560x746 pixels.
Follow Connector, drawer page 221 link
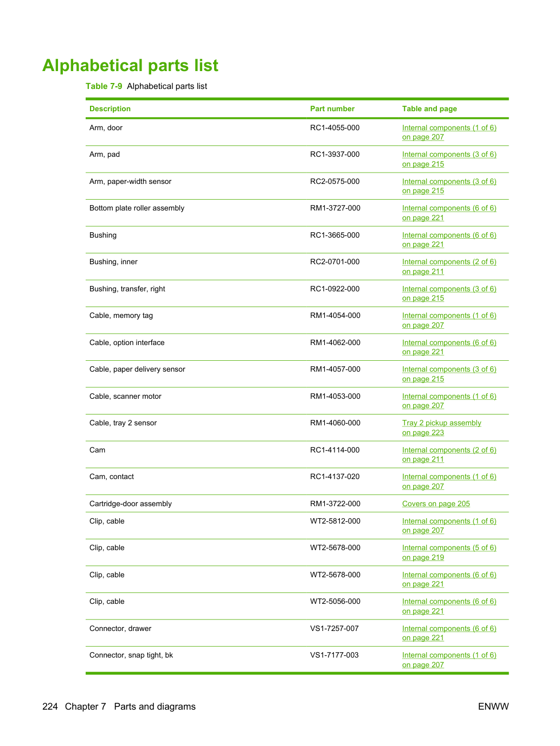pos(449,633)
